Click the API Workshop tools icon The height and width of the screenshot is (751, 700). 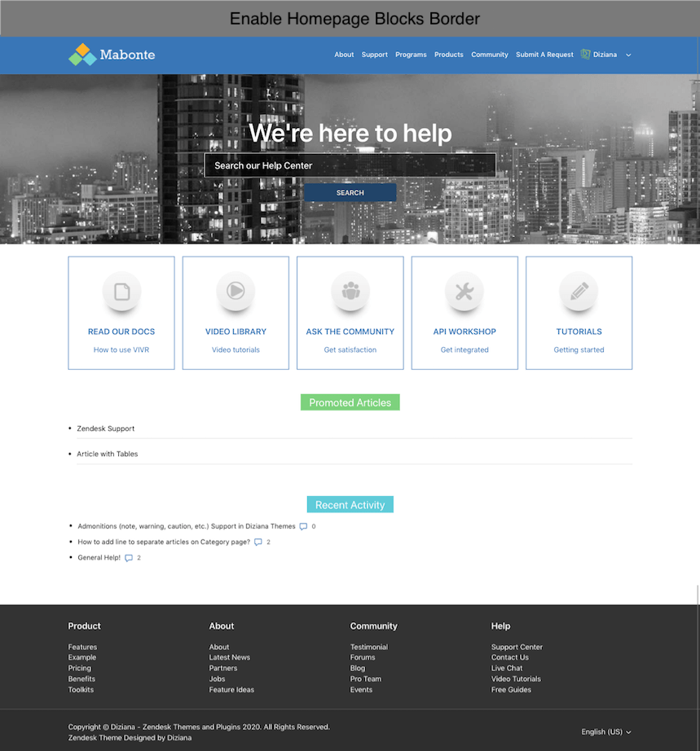pyautogui.click(x=464, y=291)
